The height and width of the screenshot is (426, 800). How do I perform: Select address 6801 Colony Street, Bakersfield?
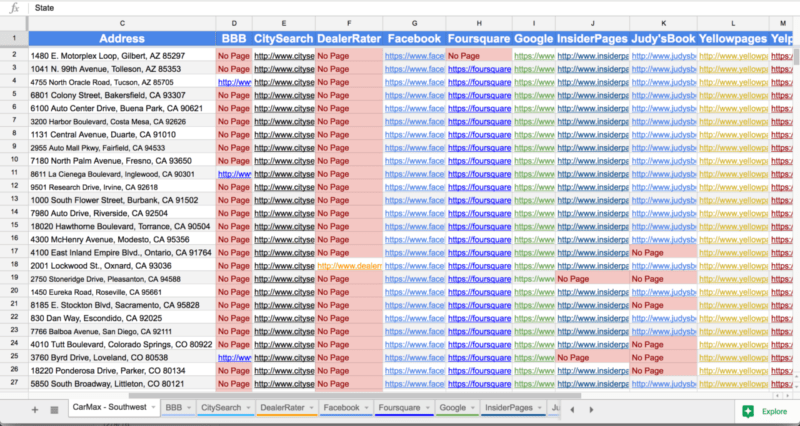click(x=108, y=95)
